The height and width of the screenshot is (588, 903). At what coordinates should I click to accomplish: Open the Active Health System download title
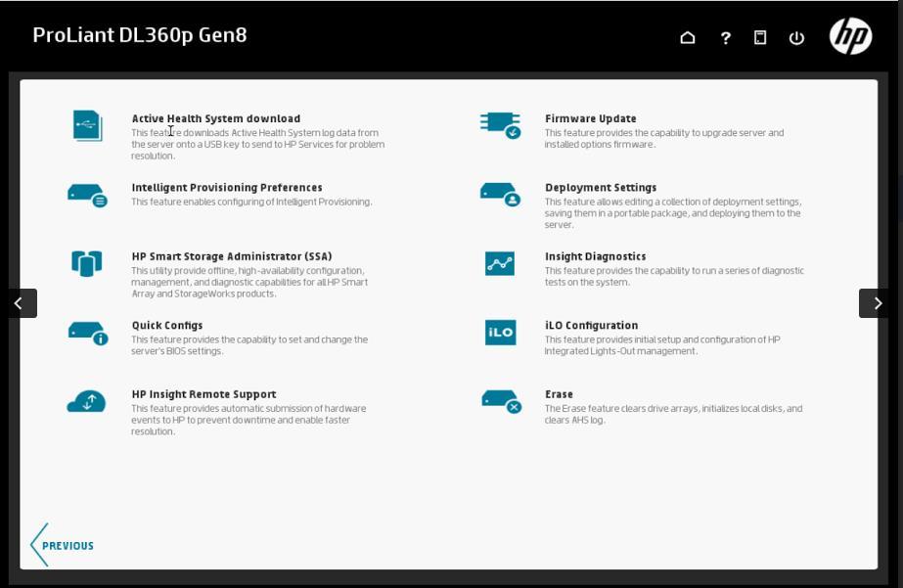(x=216, y=118)
